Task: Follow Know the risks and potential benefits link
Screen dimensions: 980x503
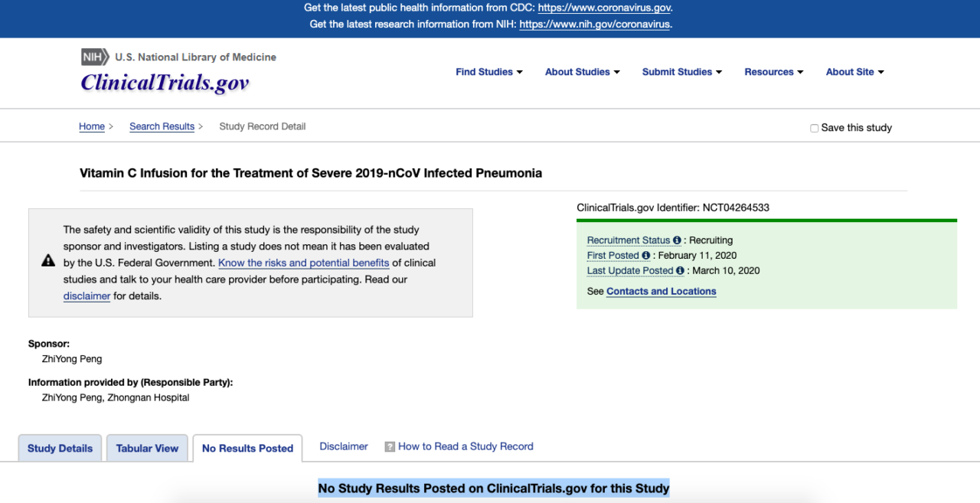Action: tap(304, 263)
